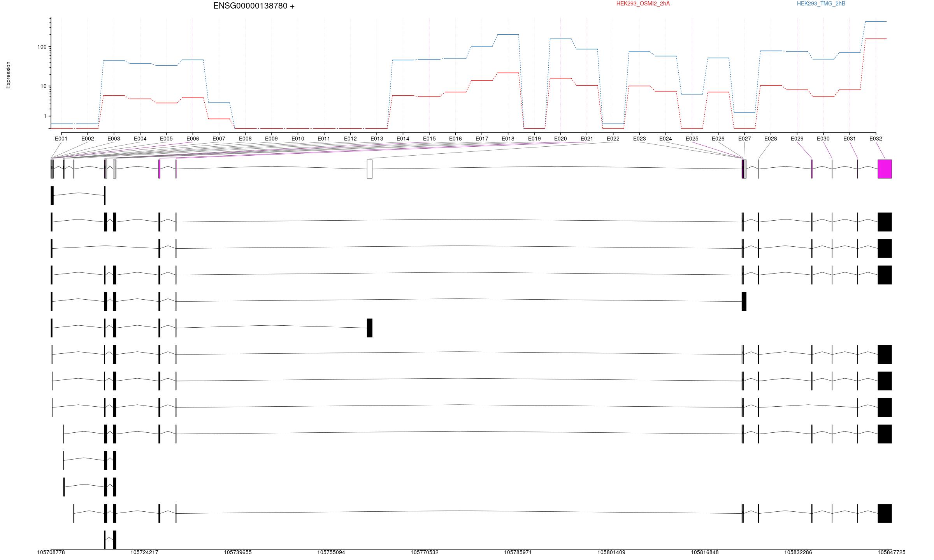
Task: Click exon bin label E031
Action: (850, 139)
